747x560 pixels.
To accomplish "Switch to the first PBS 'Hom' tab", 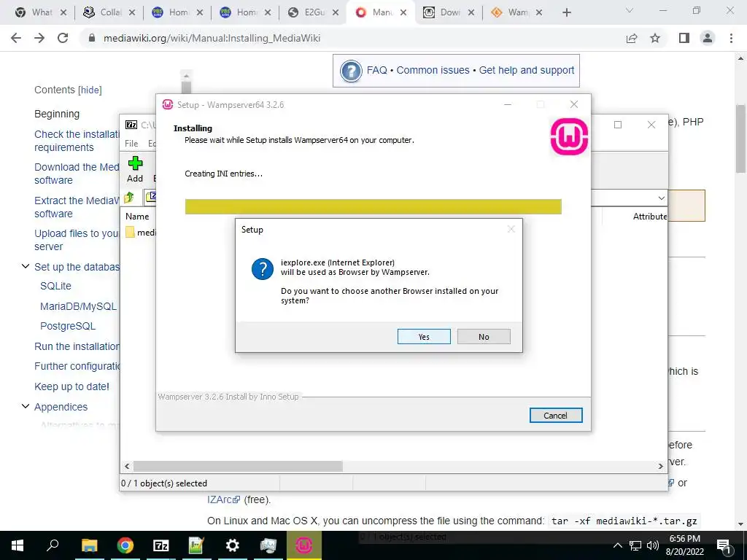I will coord(172,13).
